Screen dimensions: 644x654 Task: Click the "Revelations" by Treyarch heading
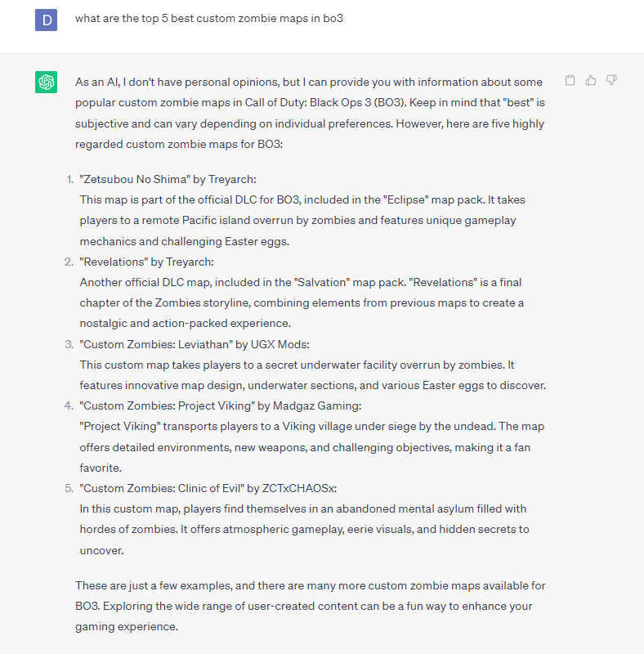click(x=146, y=262)
